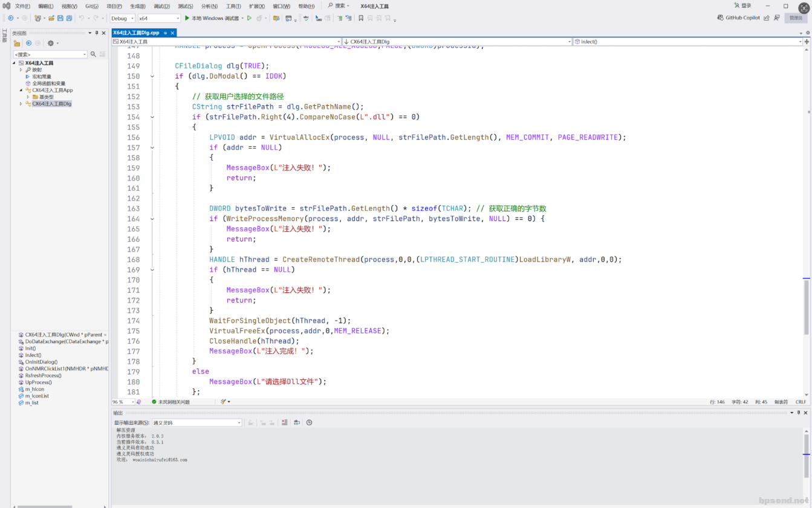
Task: Open the output source 通义灵码 dropdown
Action: click(197, 423)
